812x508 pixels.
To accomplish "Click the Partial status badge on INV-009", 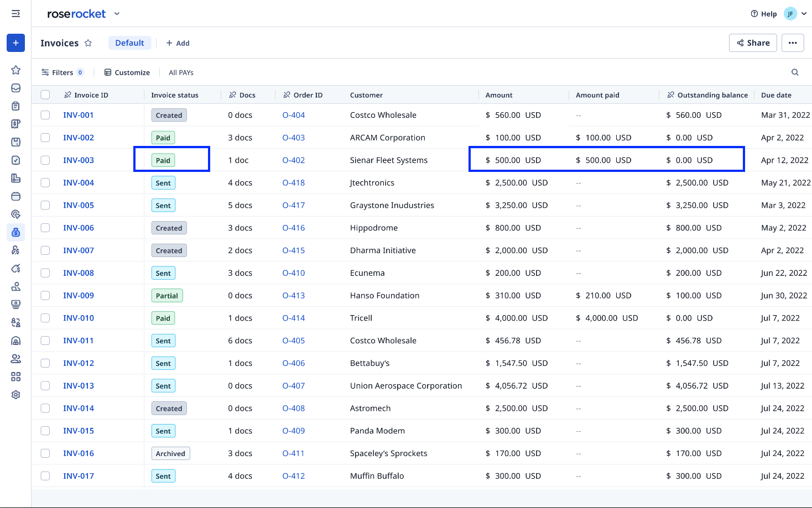I will [167, 296].
